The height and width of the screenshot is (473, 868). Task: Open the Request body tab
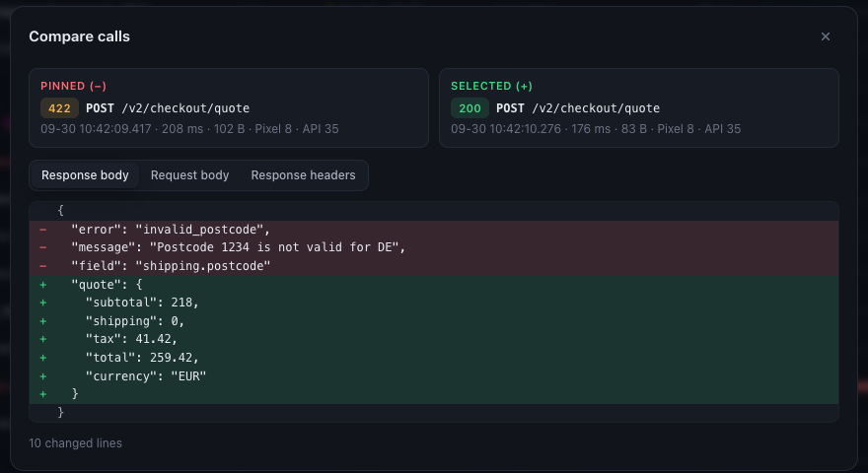(x=189, y=175)
